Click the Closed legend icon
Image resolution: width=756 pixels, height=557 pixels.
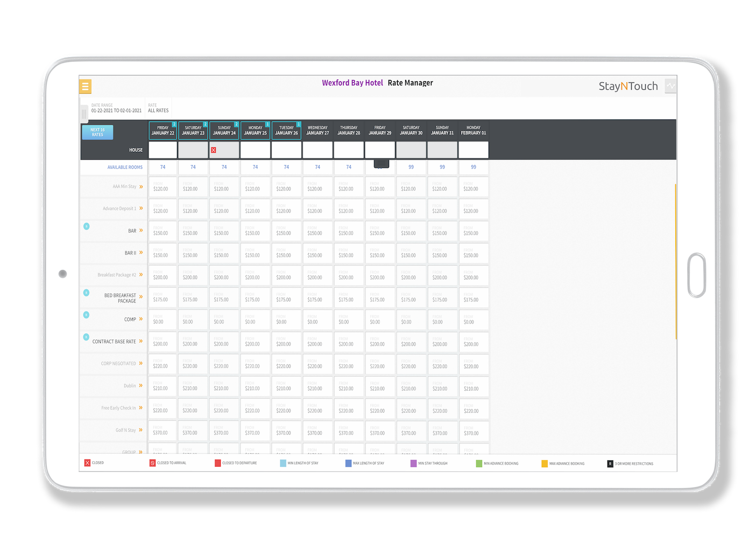click(x=87, y=463)
